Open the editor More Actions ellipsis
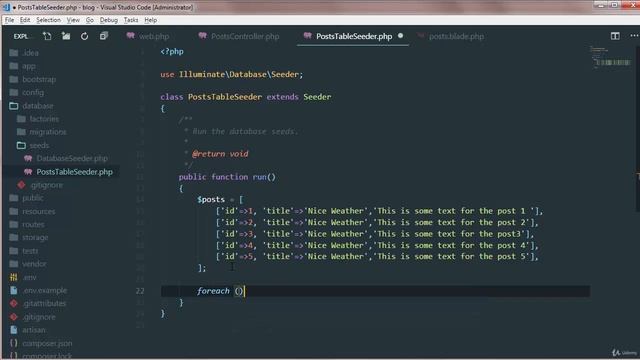 (x=634, y=36)
